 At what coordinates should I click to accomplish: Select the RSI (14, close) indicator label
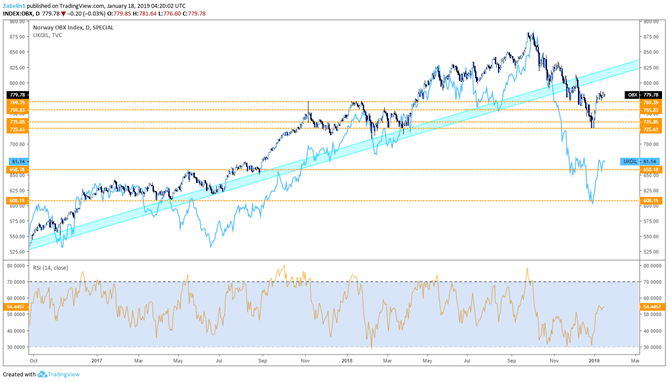coord(50,268)
